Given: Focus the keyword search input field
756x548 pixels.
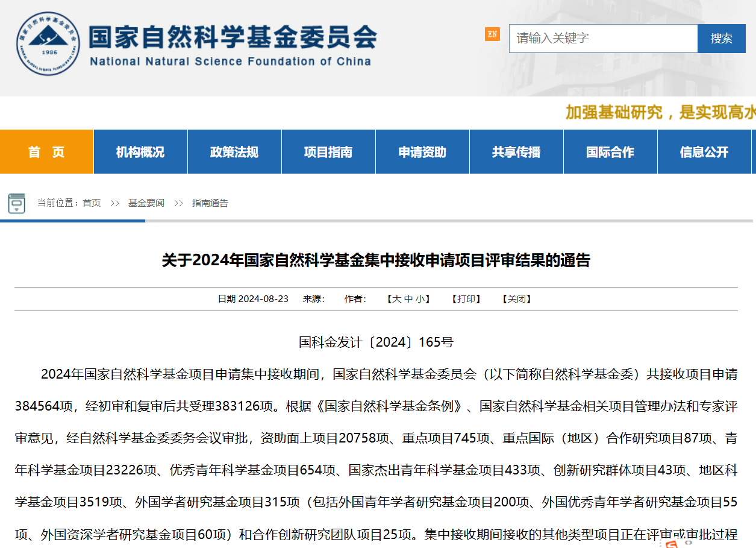Looking at the screenshot, I should click(602, 39).
